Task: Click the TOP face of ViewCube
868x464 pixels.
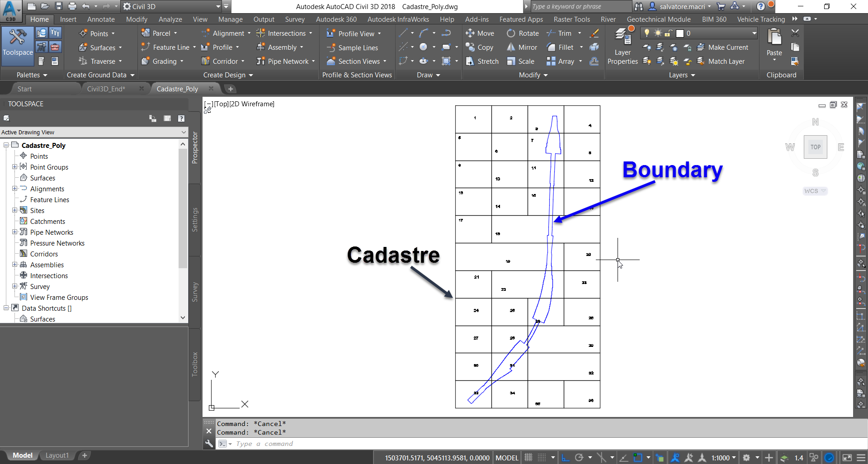Action: [x=815, y=147]
